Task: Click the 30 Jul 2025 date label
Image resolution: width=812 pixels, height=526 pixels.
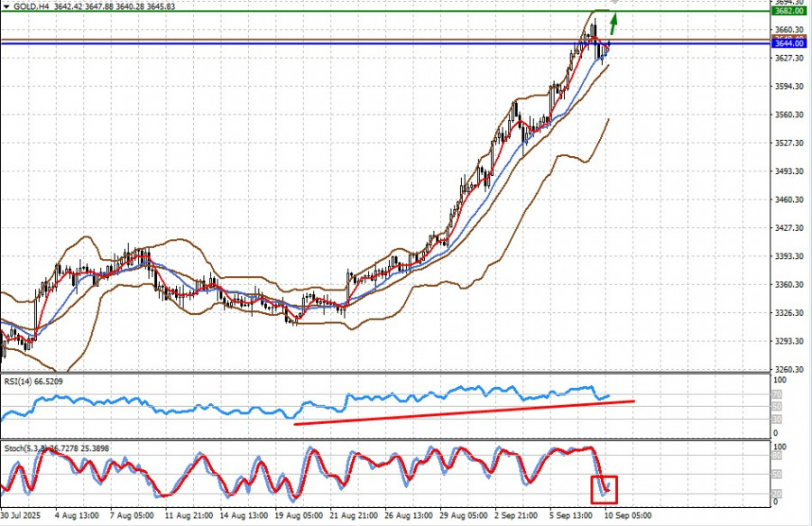Action: coord(20,516)
